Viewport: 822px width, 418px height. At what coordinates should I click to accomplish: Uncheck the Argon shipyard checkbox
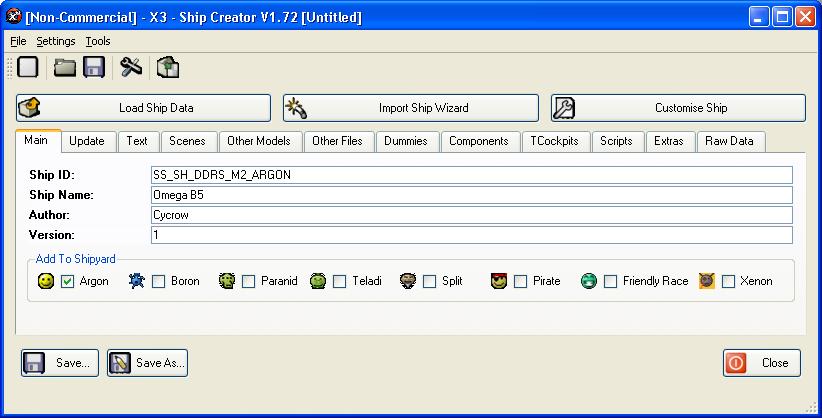click(68, 282)
